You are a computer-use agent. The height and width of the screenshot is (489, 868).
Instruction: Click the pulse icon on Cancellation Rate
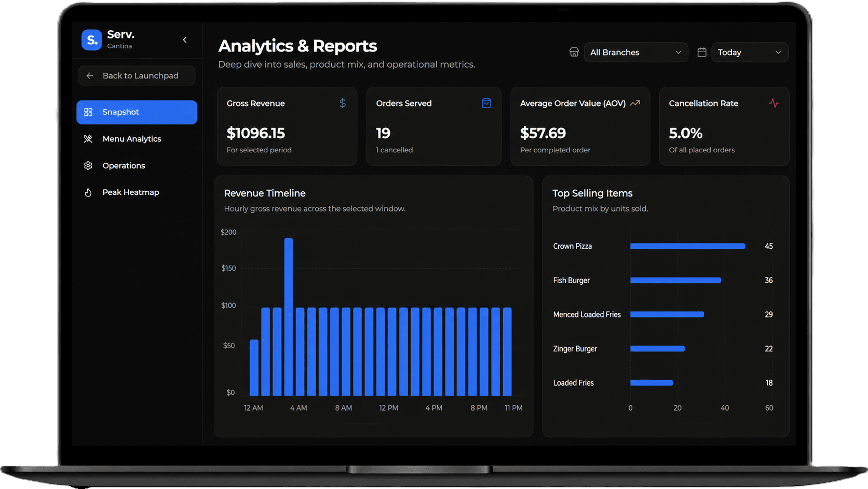pos(774,103)
